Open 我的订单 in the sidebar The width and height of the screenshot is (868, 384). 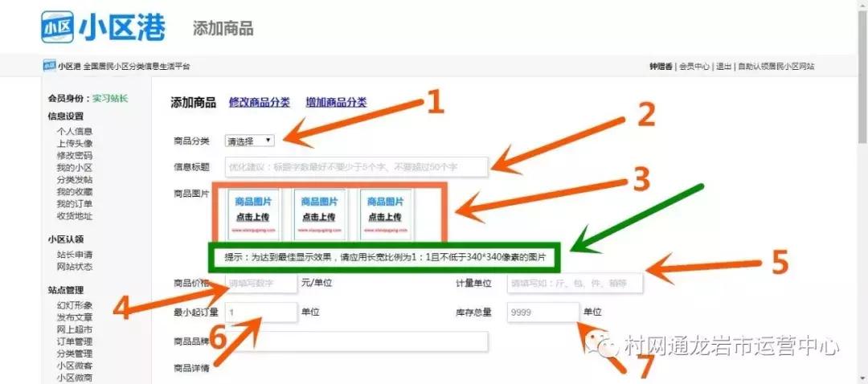pos(74,204)
